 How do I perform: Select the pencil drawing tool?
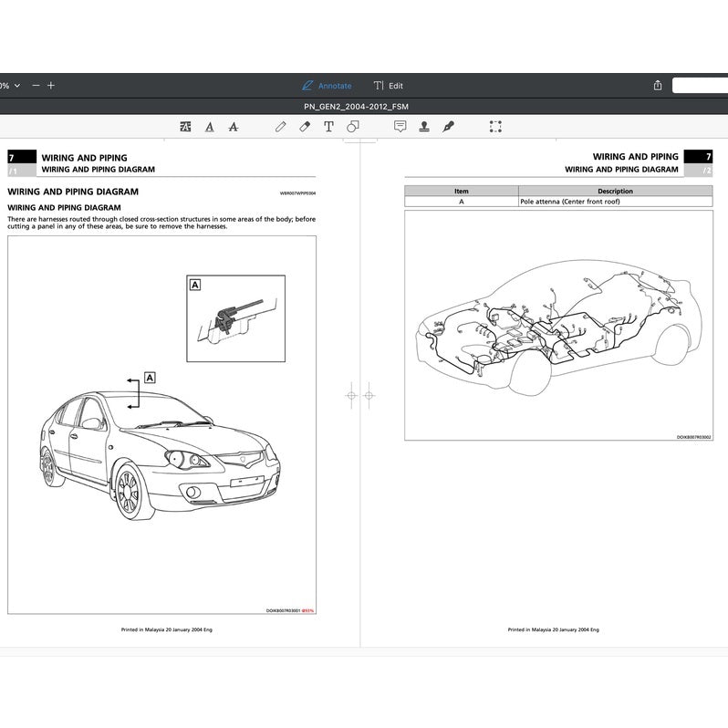click(281, 127)
